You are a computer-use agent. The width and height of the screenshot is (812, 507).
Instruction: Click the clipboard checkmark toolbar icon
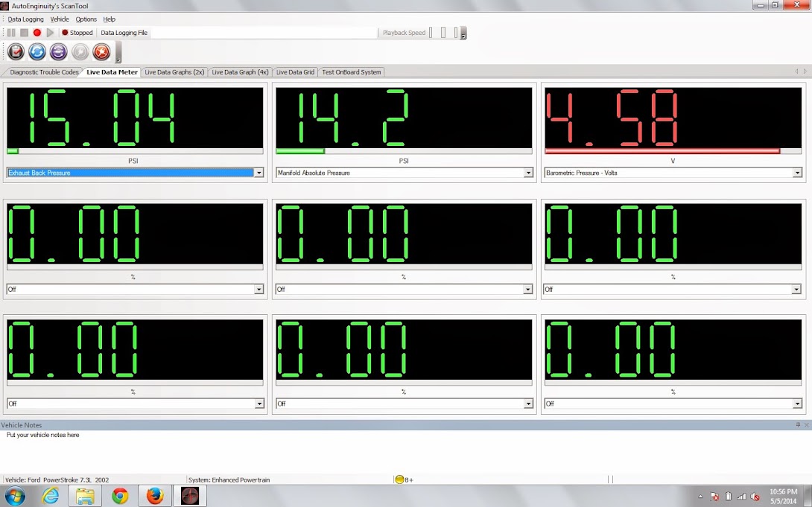tap(16, 51)
